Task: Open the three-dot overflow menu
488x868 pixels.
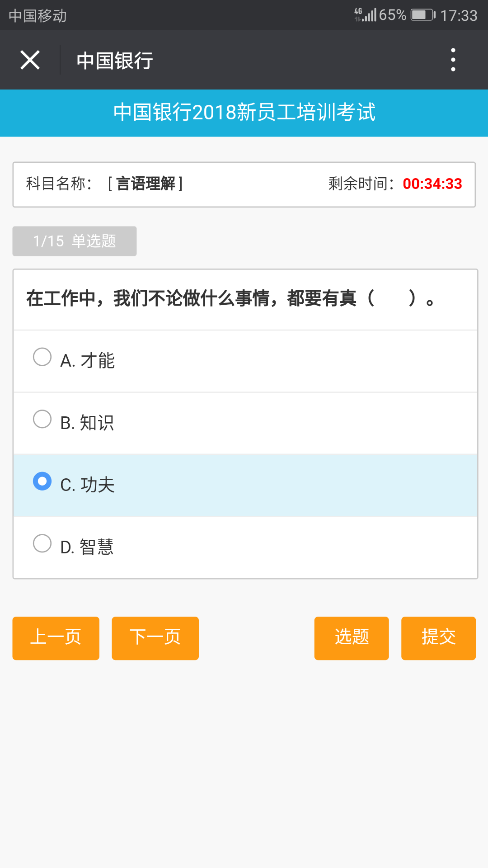Action: (453, 60)
